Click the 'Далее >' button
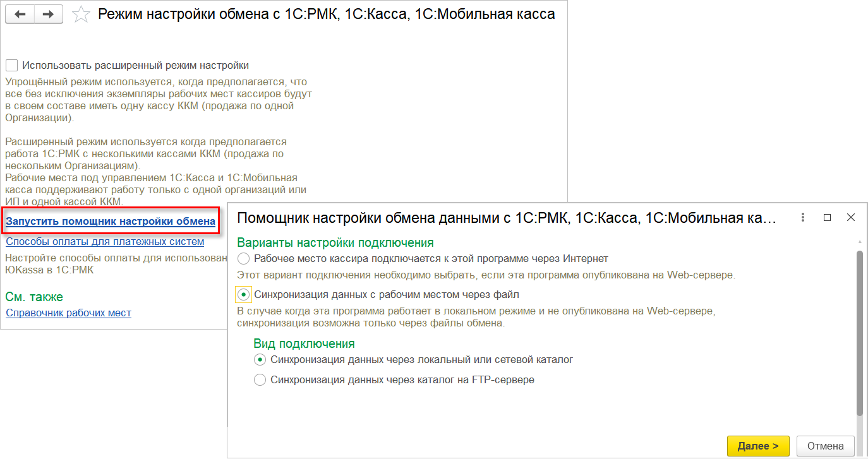Screen dimensions: 868x459 [758, 446]
